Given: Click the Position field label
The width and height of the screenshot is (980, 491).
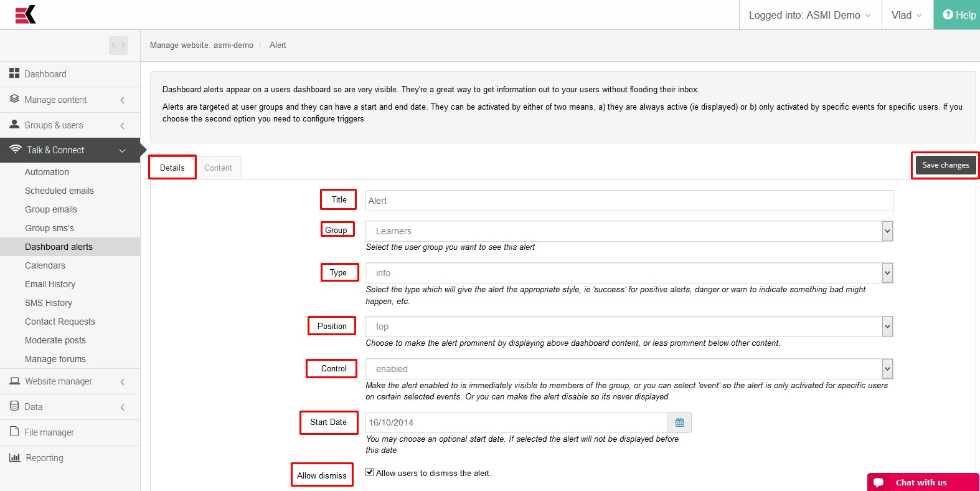Looking at the screenshot, I should click(x=332, y=326).
